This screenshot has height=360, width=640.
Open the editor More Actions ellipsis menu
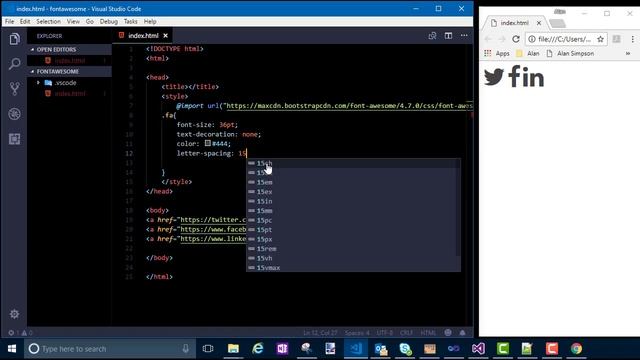tap(464, 36)
